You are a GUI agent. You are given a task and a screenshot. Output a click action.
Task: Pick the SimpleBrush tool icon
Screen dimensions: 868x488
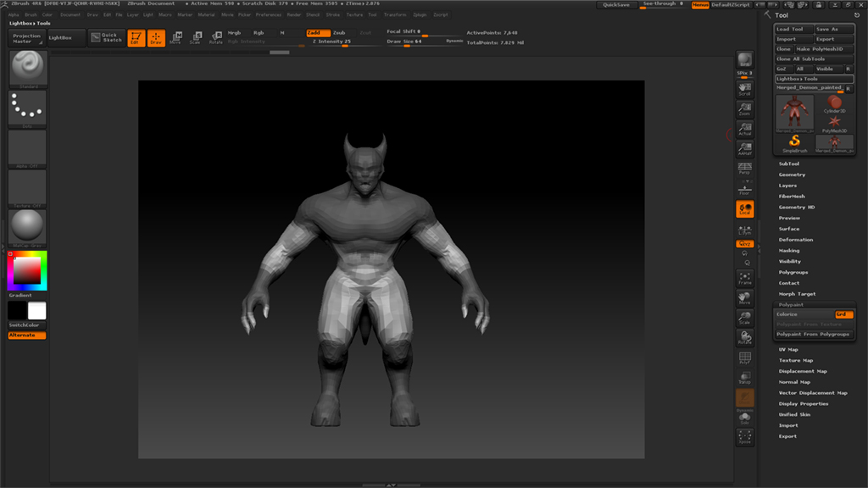[x=795, y=142]
